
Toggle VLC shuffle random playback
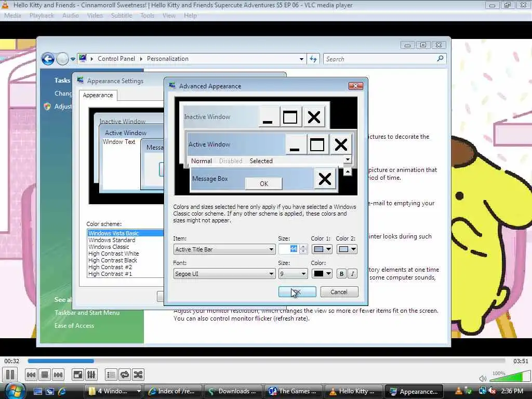click(138, 375)
